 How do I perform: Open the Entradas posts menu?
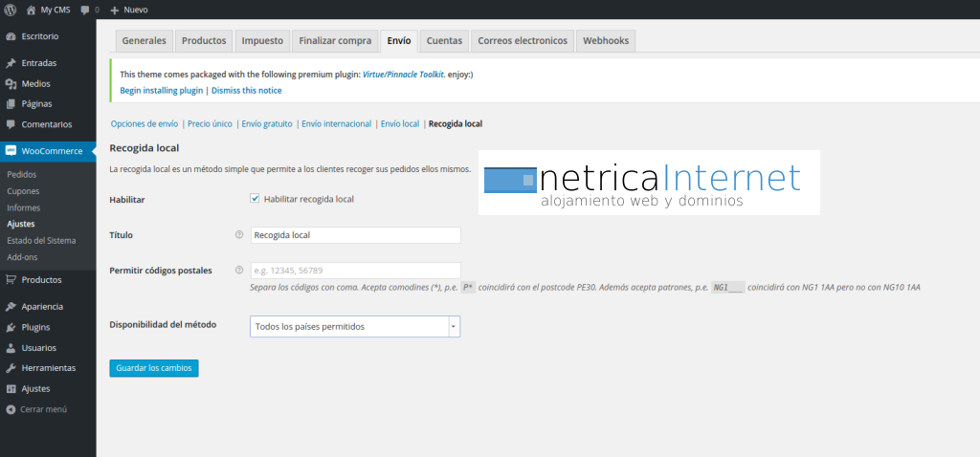[x=38, y=63]
